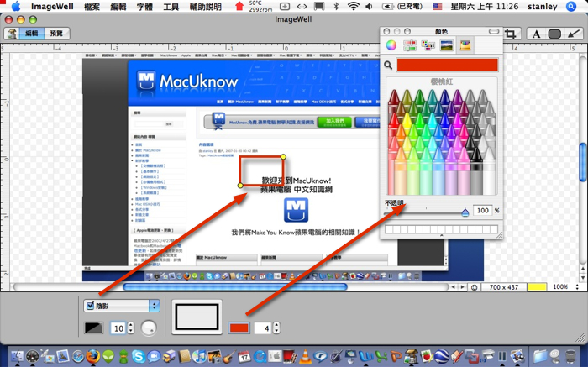This screenshot has height=367, width=588.
Task: Open the 編輯 menu in the menu bar
Action: [x=118, y=7]
